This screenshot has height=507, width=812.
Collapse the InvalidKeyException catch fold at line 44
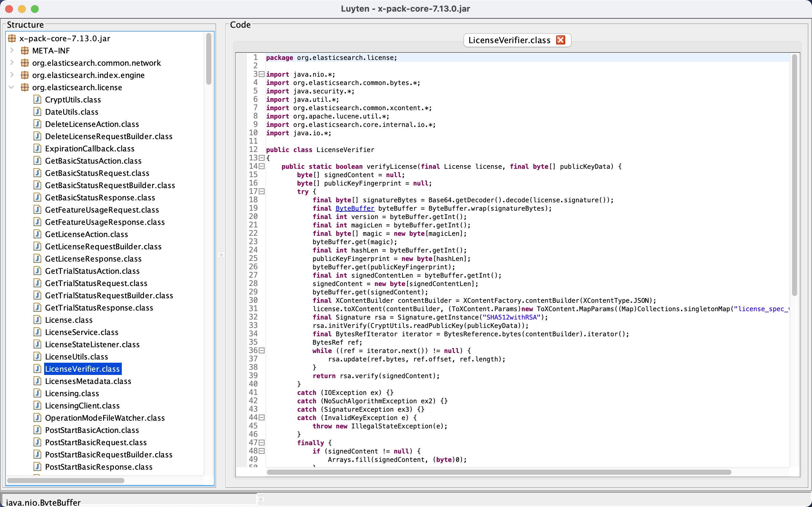pyautogui.click(x=262, y=417)
